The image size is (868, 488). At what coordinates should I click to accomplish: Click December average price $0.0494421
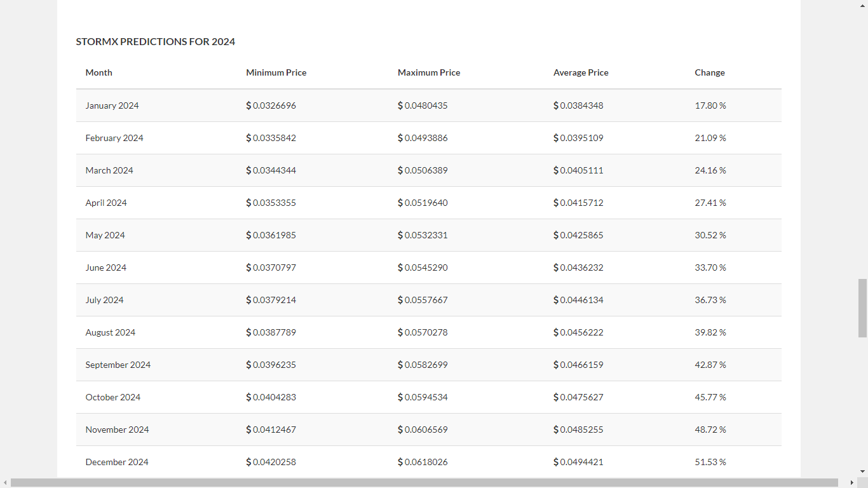[578, 462]
